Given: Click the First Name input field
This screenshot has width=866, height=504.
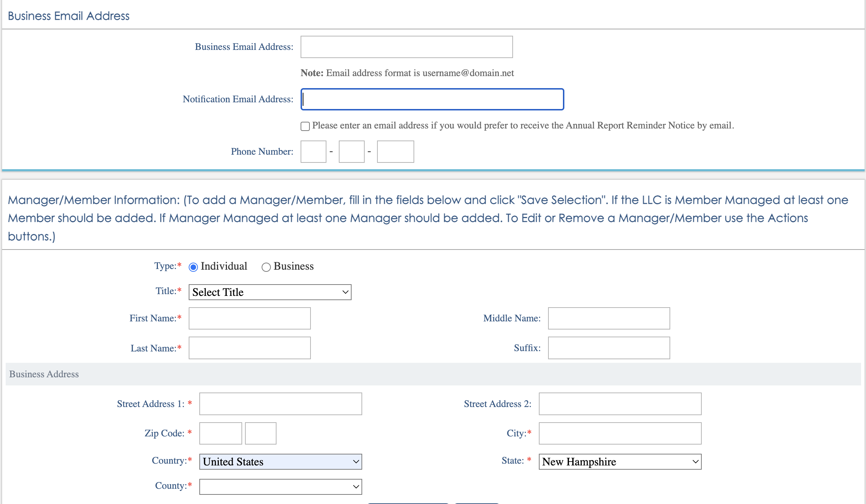Looking at the screenshot, I should (250, 318).
